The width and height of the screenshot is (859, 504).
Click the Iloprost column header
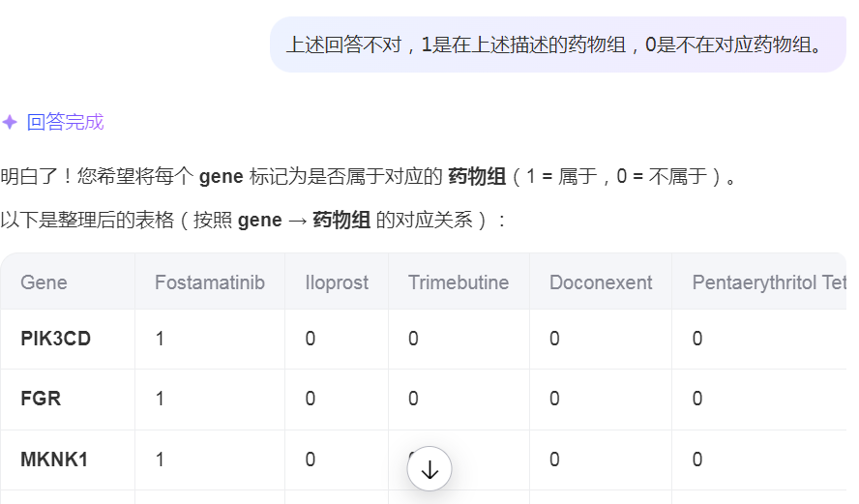pyautogui.click(x=337, y=282)
